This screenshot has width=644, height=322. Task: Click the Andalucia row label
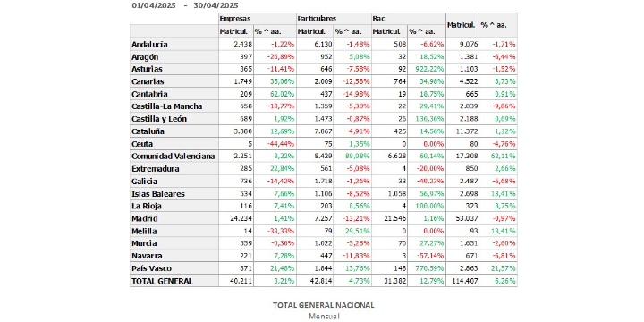149,45
